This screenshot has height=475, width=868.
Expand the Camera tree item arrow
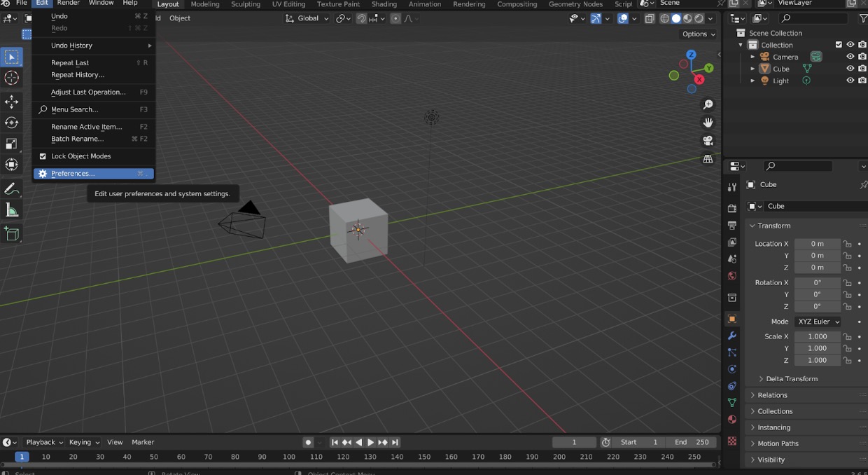pyautogui.click(x=753, y=57)
